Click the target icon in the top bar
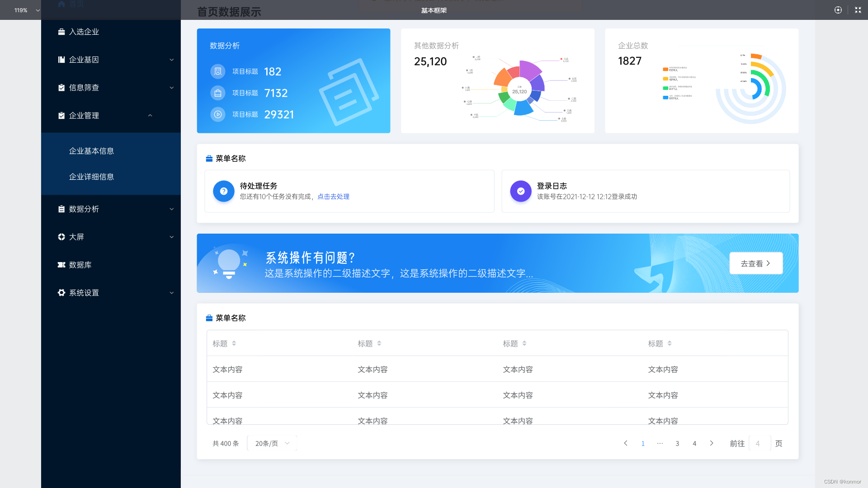Viewport: 868px width, 488px height. point(838,10)
